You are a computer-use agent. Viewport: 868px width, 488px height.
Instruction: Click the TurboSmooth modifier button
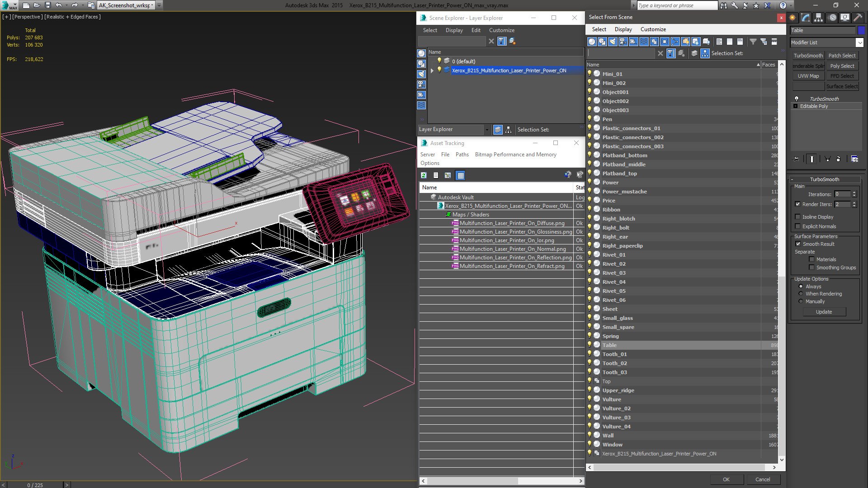pyautogui.click(x=808, y=56)
